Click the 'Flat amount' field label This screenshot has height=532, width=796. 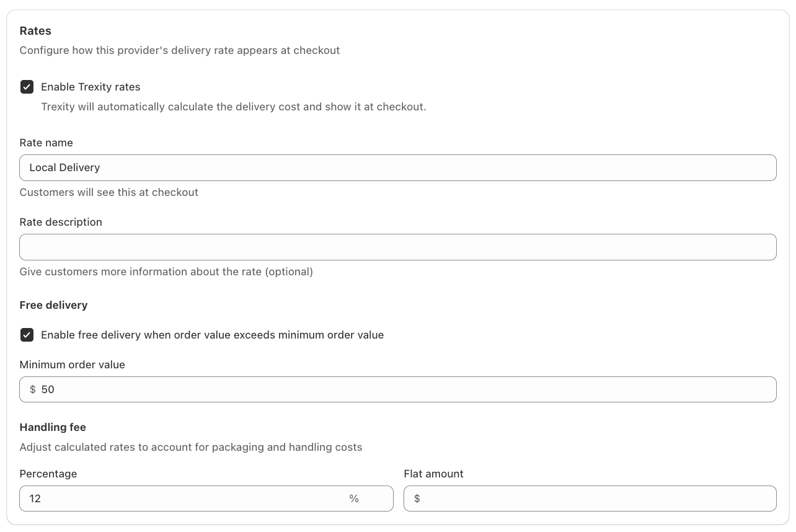click(x=434, y=474)
